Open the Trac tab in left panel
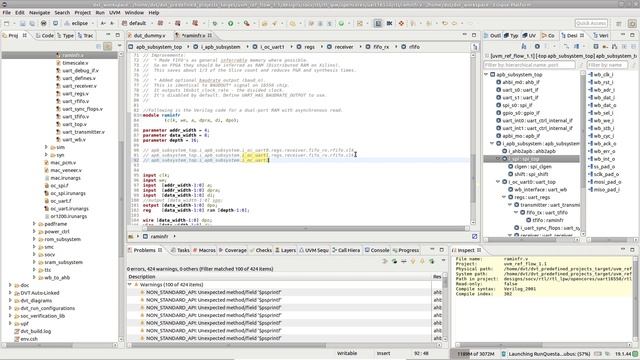The height and width of the screenshot is (360, 640). tap(85, 36)
